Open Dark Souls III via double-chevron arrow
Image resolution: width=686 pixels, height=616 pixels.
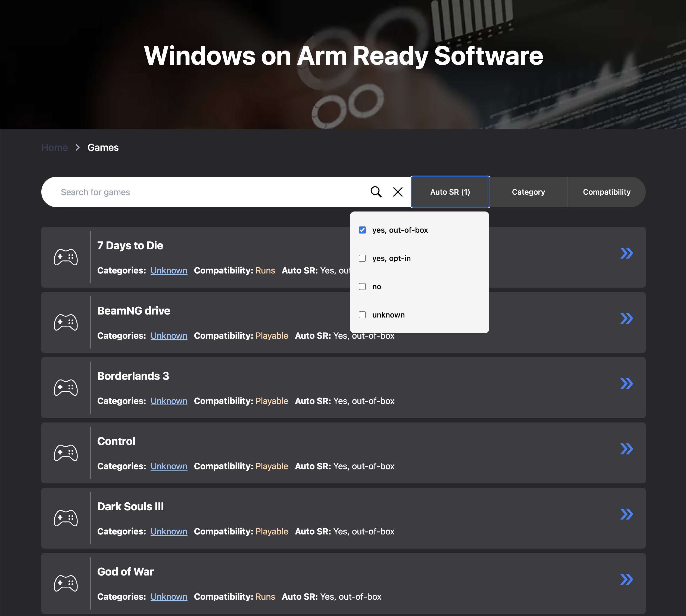pos(626,514)
